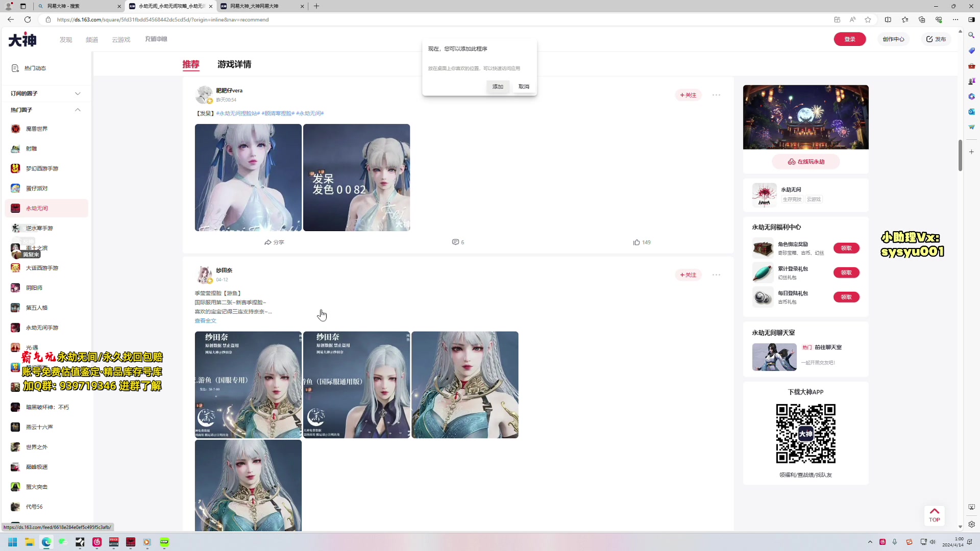Viewport: 980px width, 551px height.
Task: Open 萤火突击 circle icon
Action: [15, 487]
